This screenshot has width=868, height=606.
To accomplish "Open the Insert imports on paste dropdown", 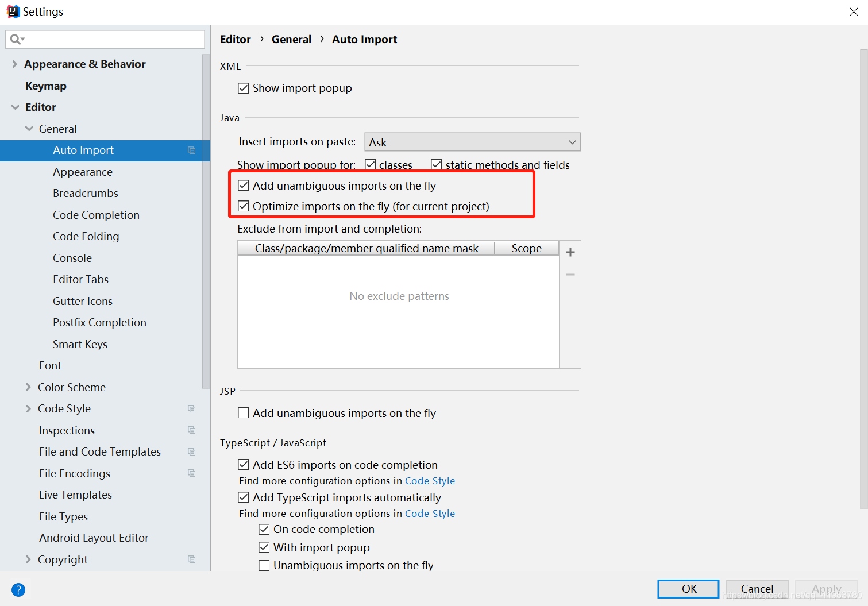I will click(x=472, y=142).
